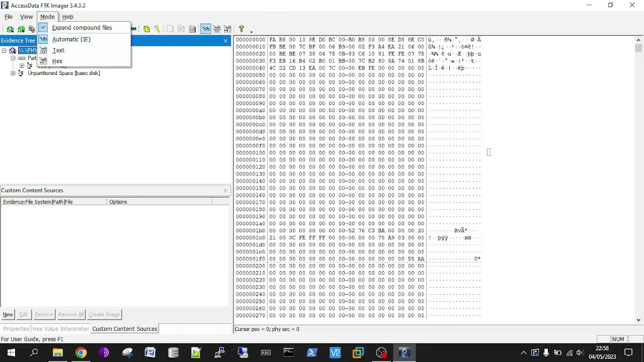This screenshot has width=644, height=362.
Task: Select TEXT viewer glasses toolbar icon
Action: tap(217, 29)
